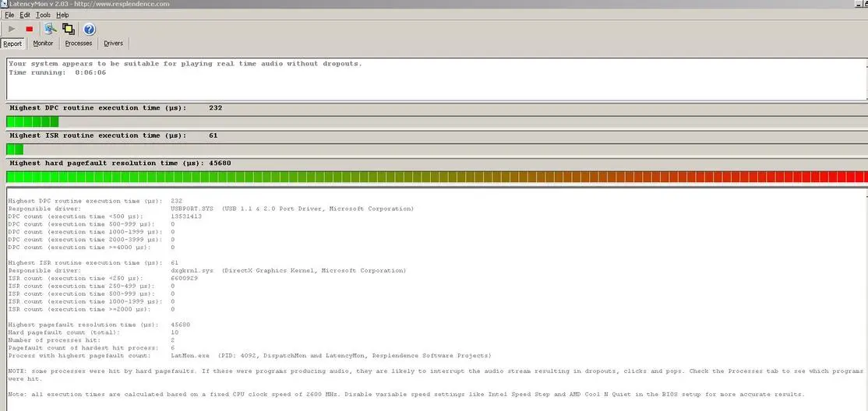This screenshot has height=411, width=868.
Task: Click 'Number of processes hit' row
Action: 91,340
